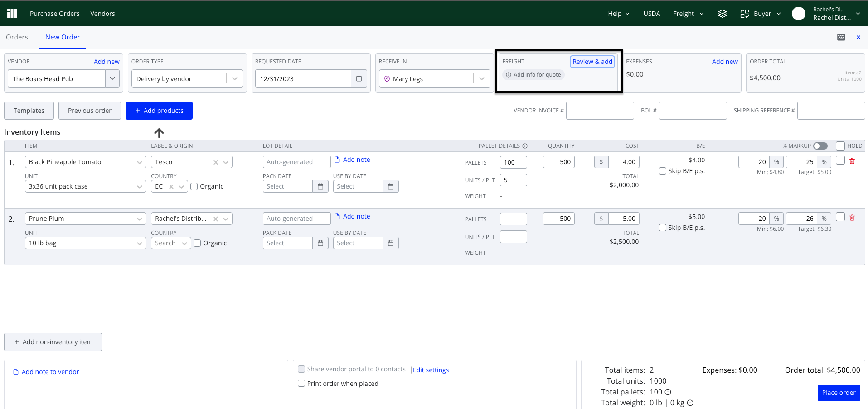This screenshot has height=409, width=868.
Task: Delete the Prune Plum line item
Action: pyautogui.click(x=852, y=218)
